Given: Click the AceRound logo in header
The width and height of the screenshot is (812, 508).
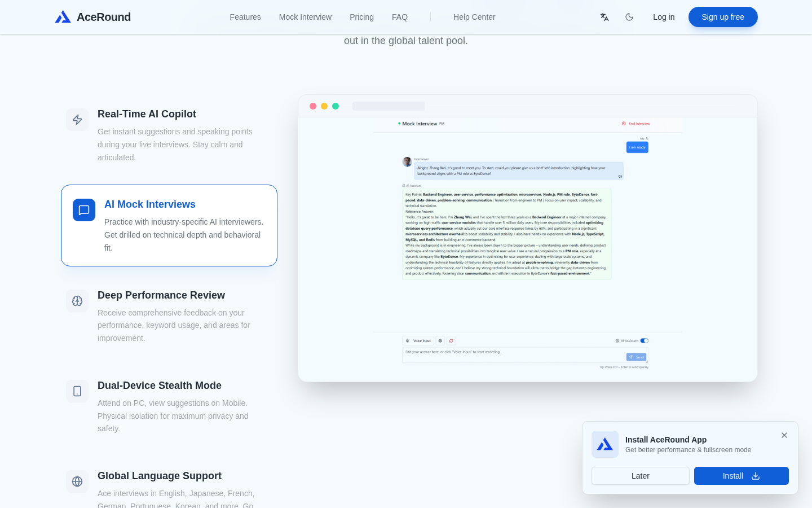Looking at the screenshot, I should coord(92,17).
